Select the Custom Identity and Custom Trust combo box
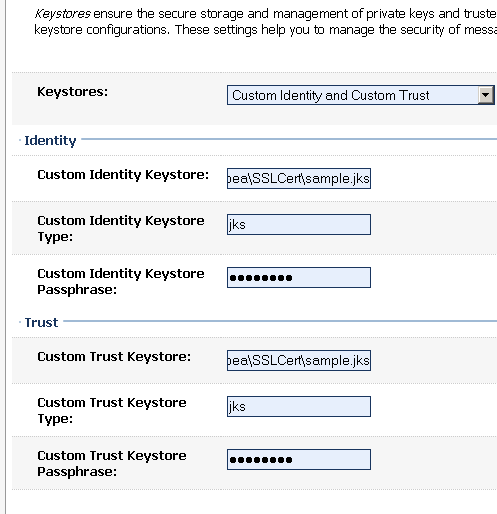The height and width of the screenshot is (514, 497). click(361, 95)
